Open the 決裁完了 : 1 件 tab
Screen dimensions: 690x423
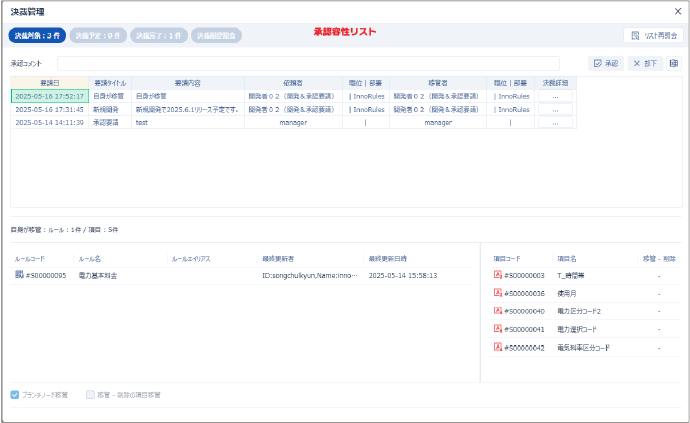158,35
